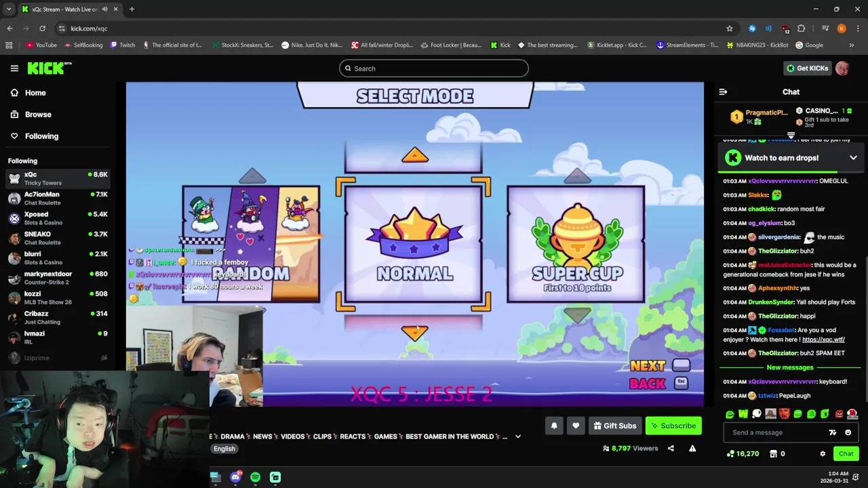The width and height of the screenshot is (868, 488).
Task: Click the channel points 16,270 icon
Action: pyautogui.click(x=730, y=454)
